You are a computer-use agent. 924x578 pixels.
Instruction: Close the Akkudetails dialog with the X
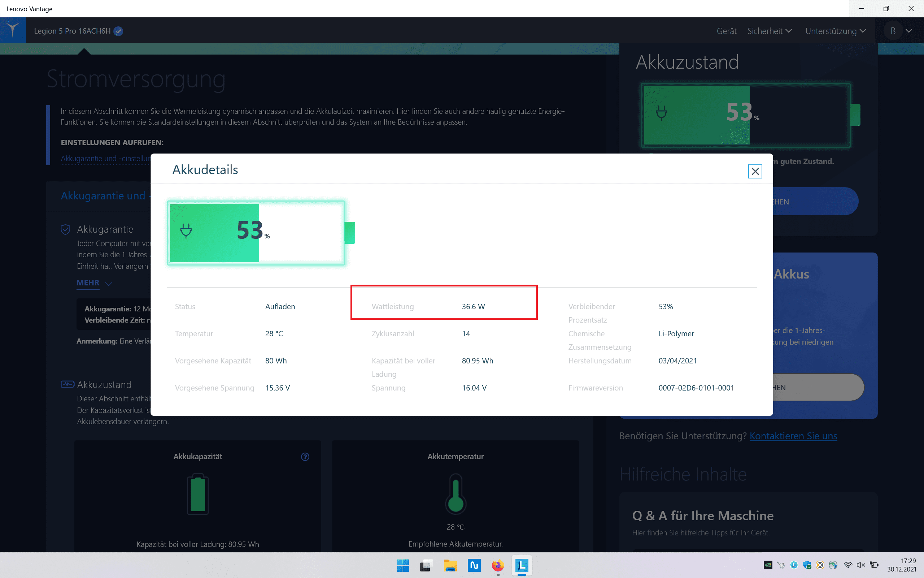(x=755, y=171)
